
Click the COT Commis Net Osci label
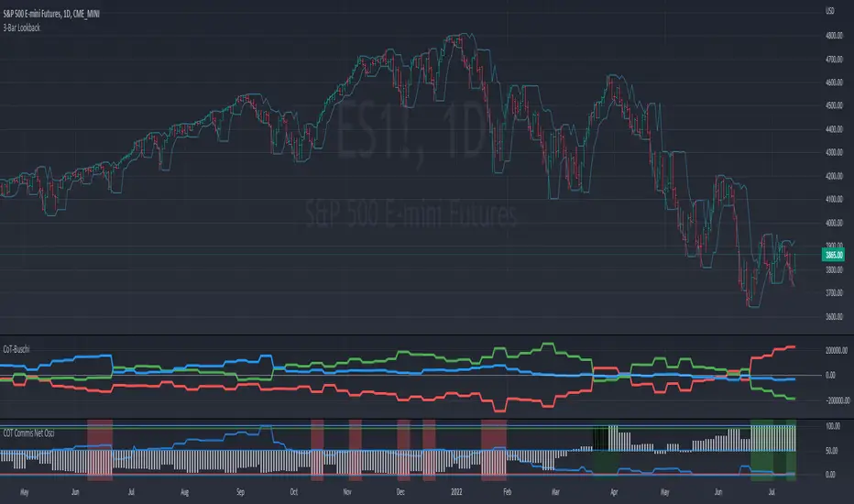tap(29, 433)
